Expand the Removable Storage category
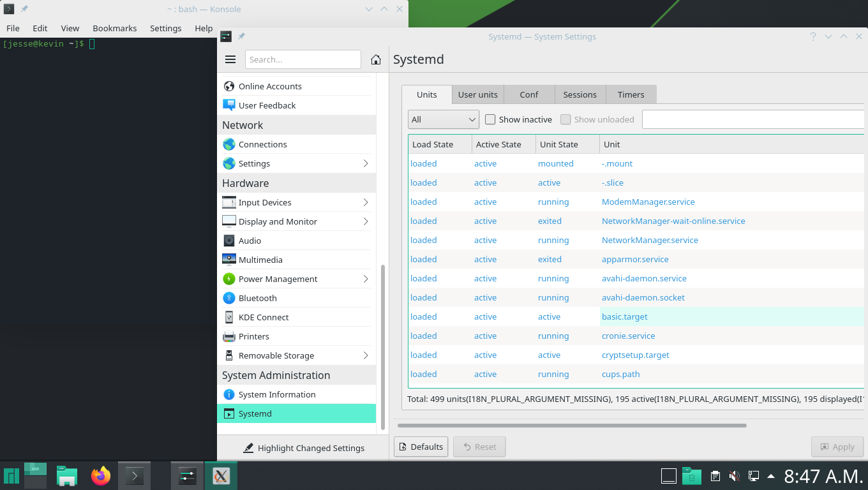 click(x=366, y=355)
